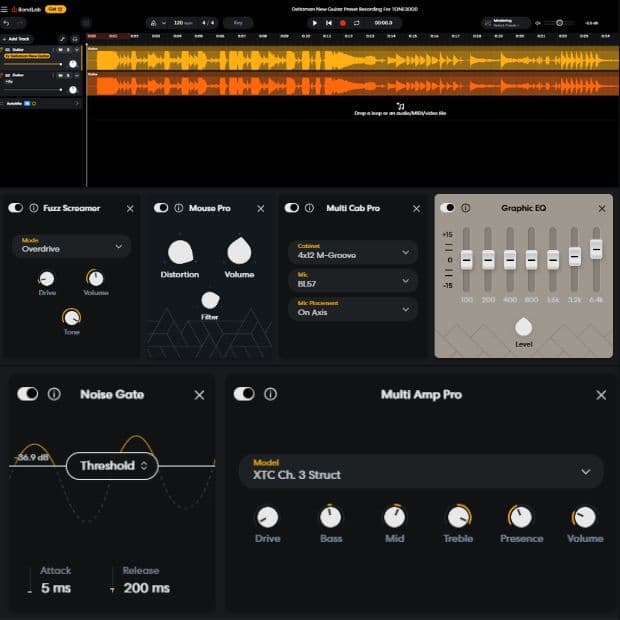Click the Mastering preset icon
This screenshot has width=620, height=620.
pos(488,23)
